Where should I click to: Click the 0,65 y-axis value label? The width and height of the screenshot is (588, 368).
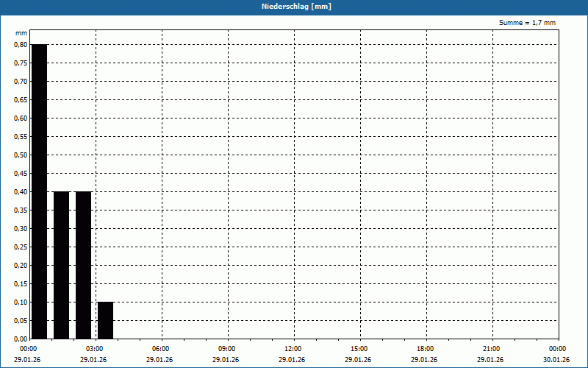[x=20, y=100]
